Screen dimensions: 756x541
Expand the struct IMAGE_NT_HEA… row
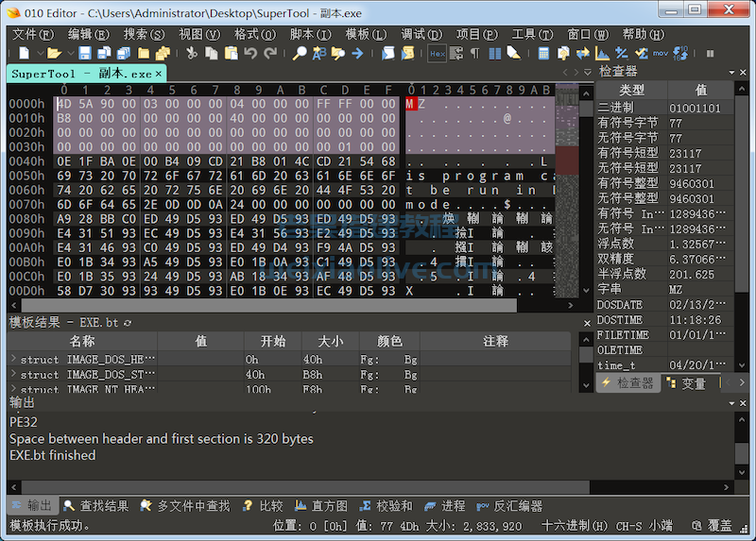point(13,388)
